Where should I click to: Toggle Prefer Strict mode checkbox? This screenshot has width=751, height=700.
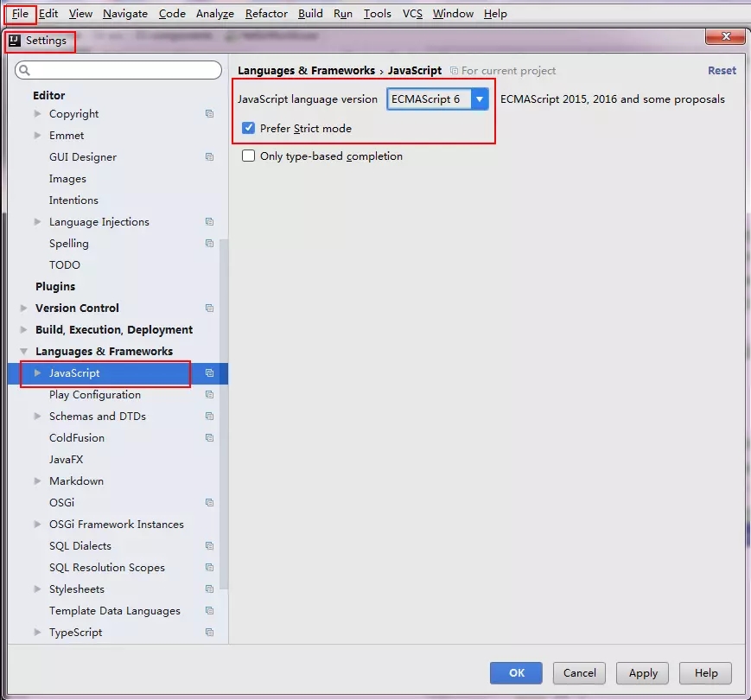(248, 128)
